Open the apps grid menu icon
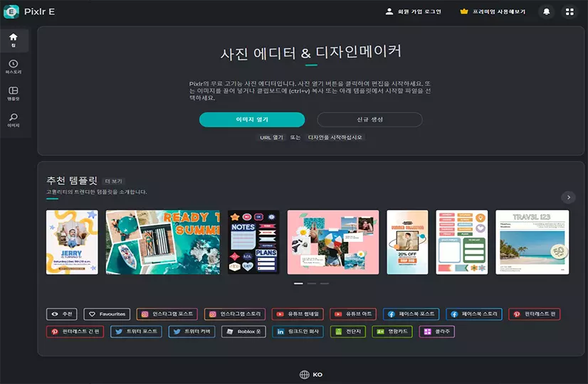The width and height of the screenshot is (588, 384). click(x=569, y=11)
